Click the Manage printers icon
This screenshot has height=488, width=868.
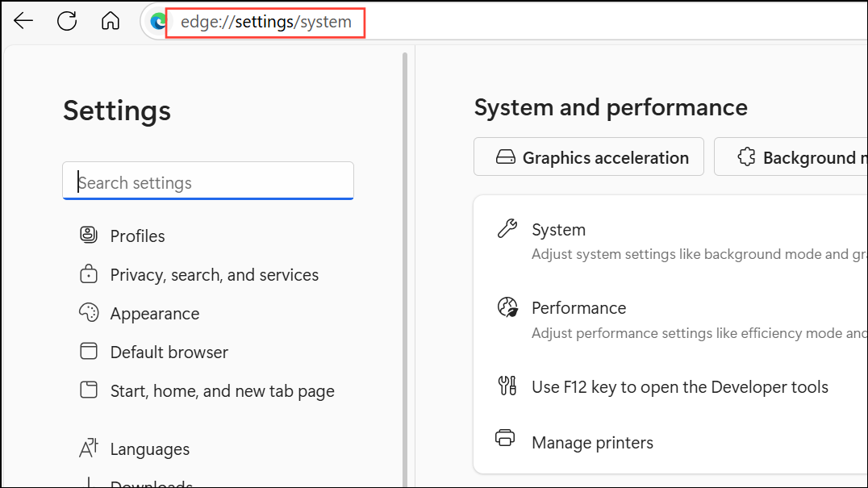505,440
